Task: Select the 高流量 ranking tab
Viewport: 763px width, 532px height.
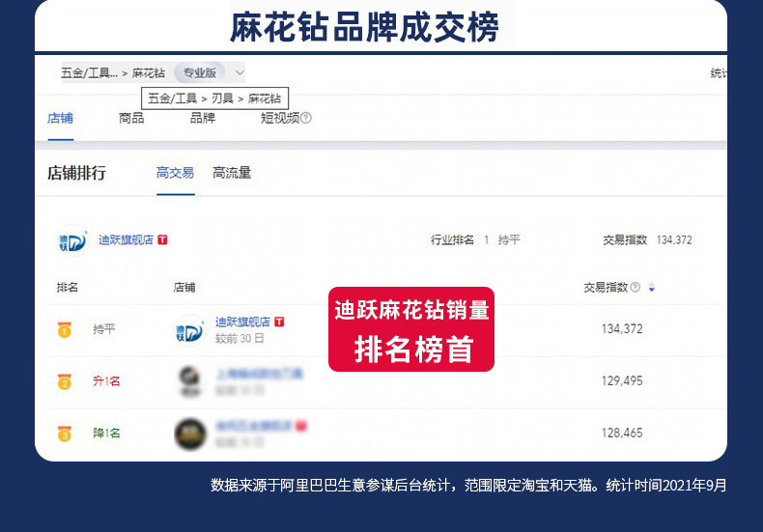Action: pyautogui.click(x=232, y=173)
